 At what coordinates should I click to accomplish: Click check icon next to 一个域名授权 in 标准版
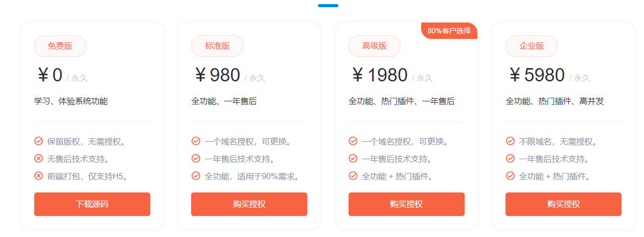coord(196,141)
